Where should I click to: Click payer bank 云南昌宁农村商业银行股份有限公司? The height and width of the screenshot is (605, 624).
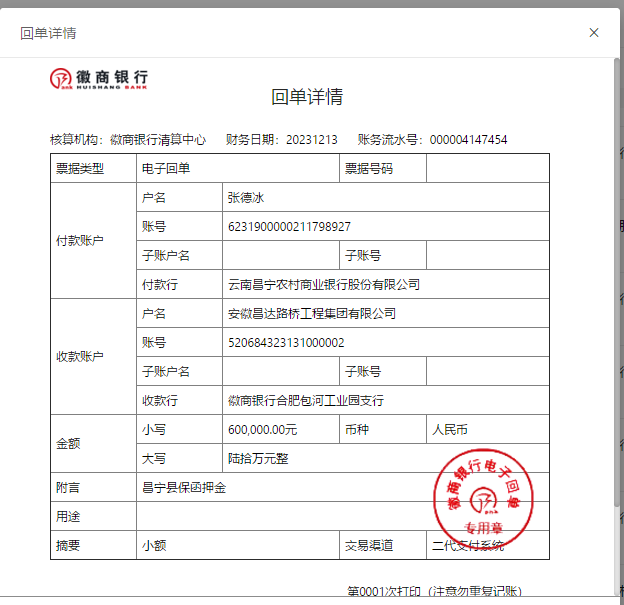pyautogui.click(x=324, y=285)
